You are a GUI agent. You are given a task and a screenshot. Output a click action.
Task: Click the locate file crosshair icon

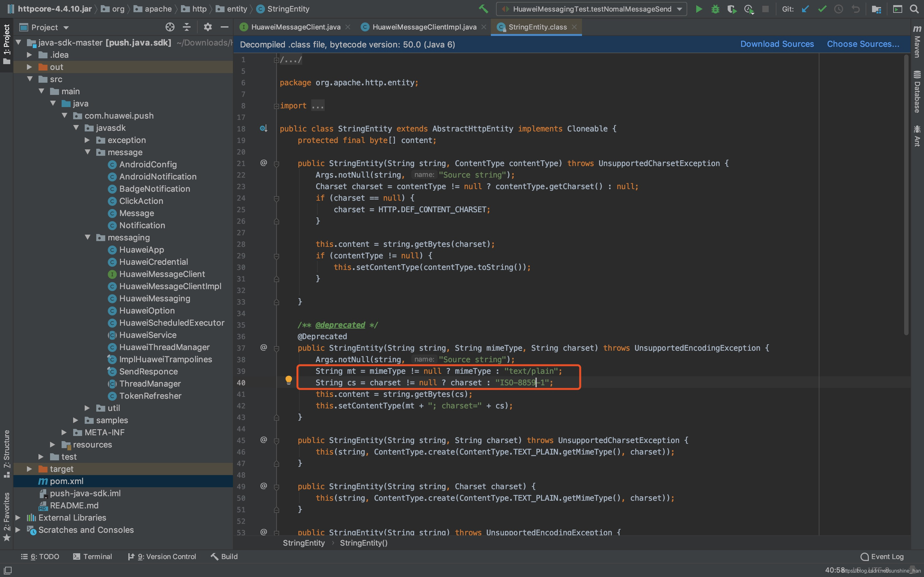170,27
